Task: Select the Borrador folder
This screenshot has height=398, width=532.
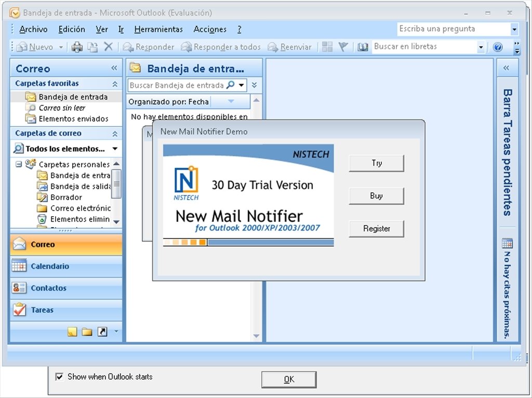Action: (60, 197)
